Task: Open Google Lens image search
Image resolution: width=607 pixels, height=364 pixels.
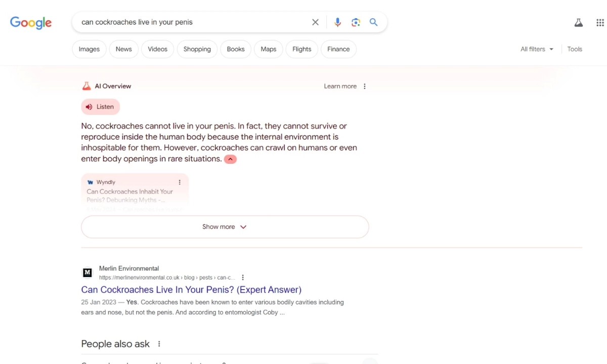Action: click(x=356, y=22)
